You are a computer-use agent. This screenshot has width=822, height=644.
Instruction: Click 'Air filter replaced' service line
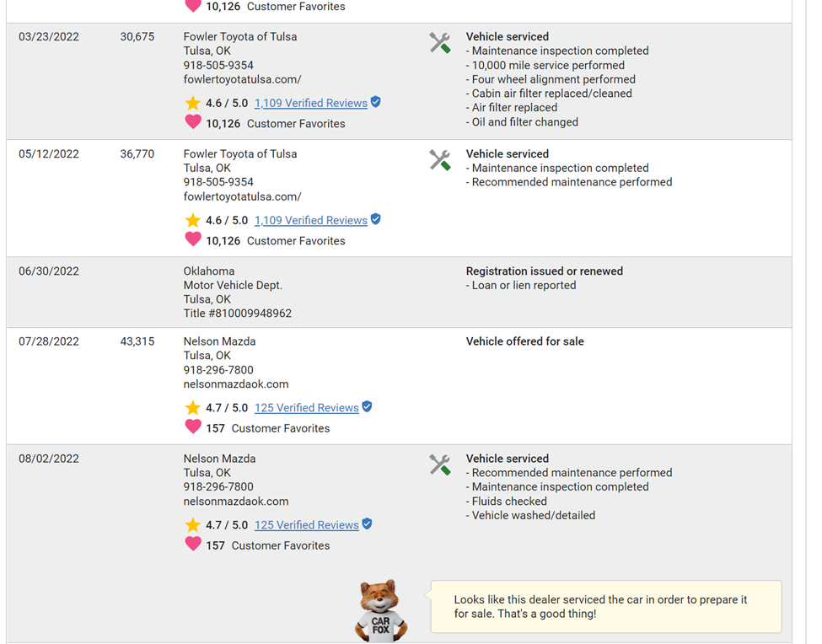coord(512,108)
